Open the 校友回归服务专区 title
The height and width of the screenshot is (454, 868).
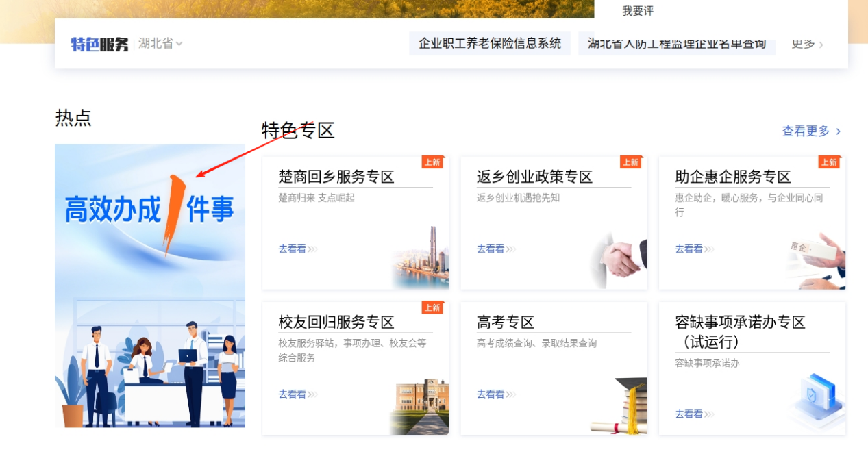click(336, 322)
